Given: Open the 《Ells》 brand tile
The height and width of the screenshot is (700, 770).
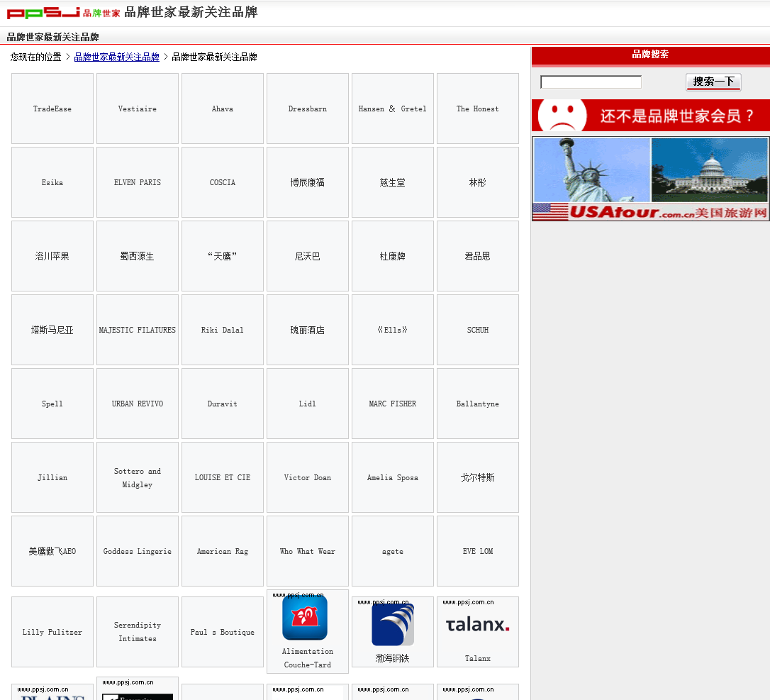Looking at the screenshot, I should [392, 330].
